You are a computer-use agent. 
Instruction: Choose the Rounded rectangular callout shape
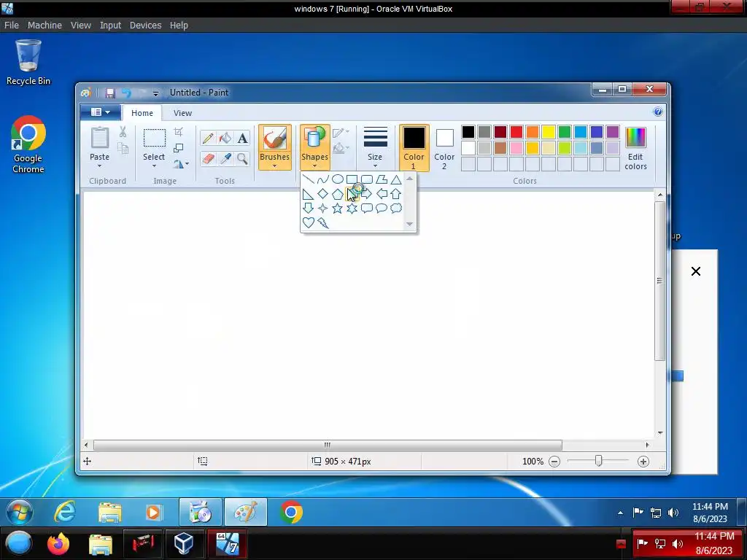coord(367,209)
